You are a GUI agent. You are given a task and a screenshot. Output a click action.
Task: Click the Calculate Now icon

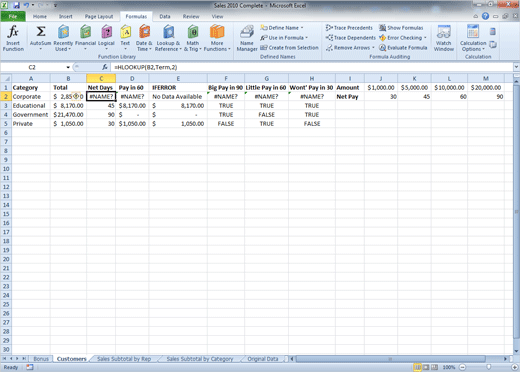[493, 32]
